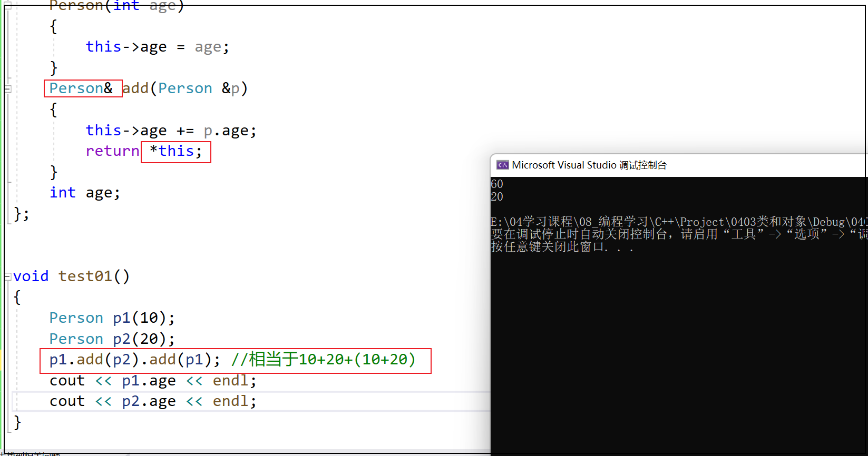Click the highlighted cout p2.age line
Viewport: 868px width, 456px height.
pyautogui.click(x=153, y=401)
